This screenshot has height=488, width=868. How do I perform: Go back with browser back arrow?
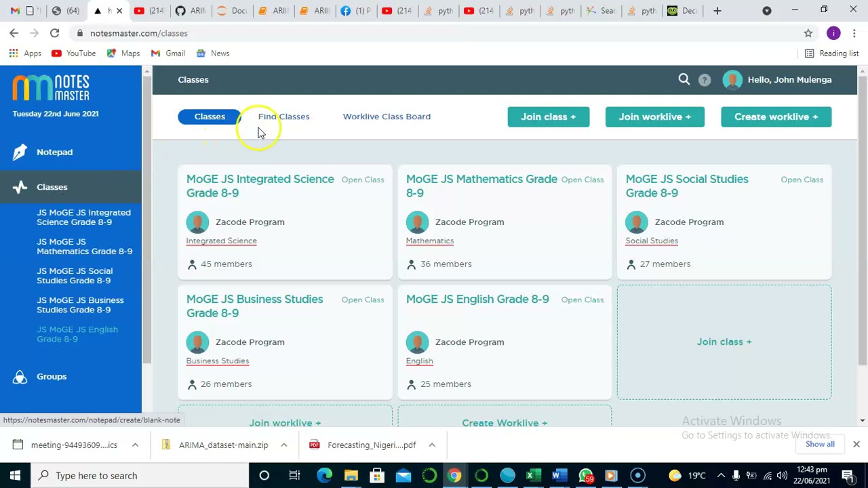pyautogui.click(x=14, y=33)
